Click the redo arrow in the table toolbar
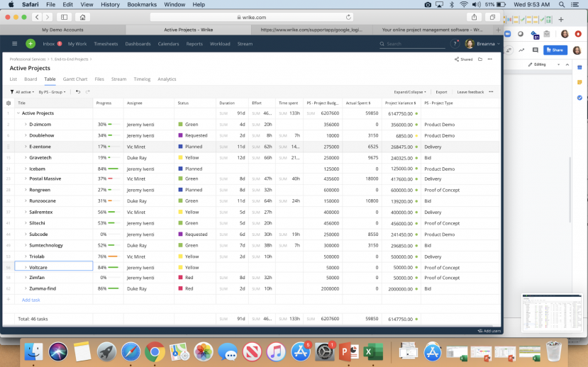Screen dimensions: 588x367 pos(87,92)
